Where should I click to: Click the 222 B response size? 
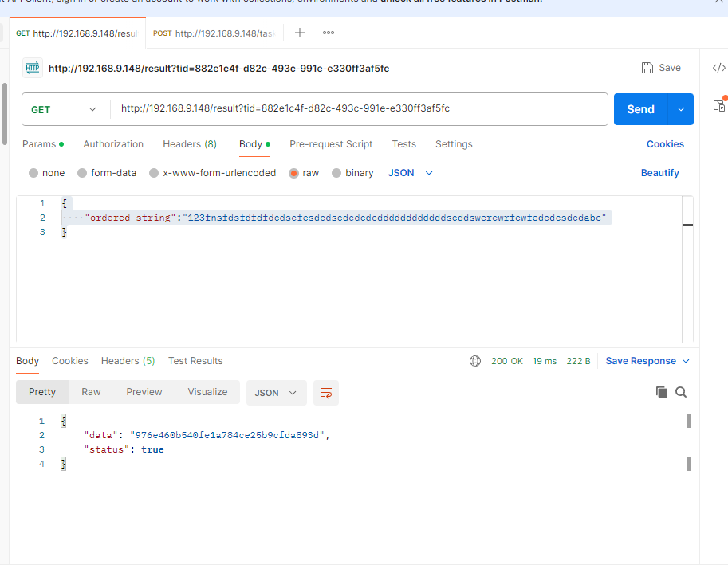tap(578, 361)
